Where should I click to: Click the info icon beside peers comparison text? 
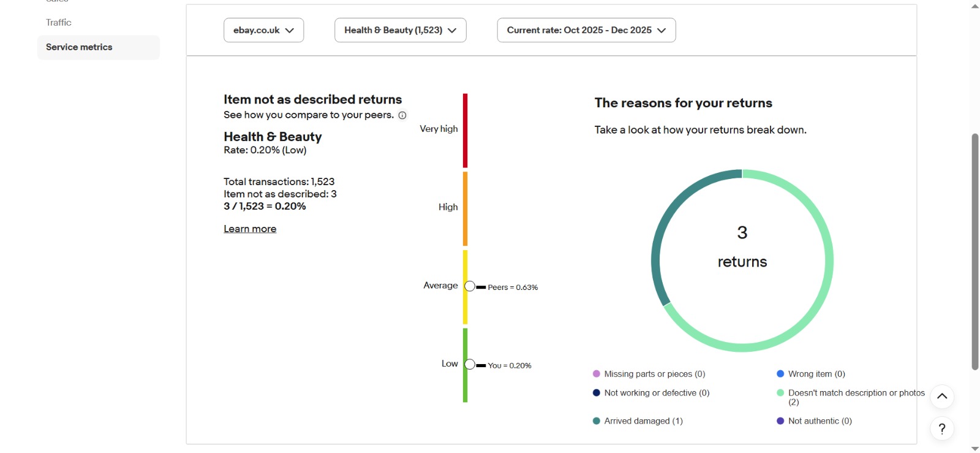click(402, 115)
